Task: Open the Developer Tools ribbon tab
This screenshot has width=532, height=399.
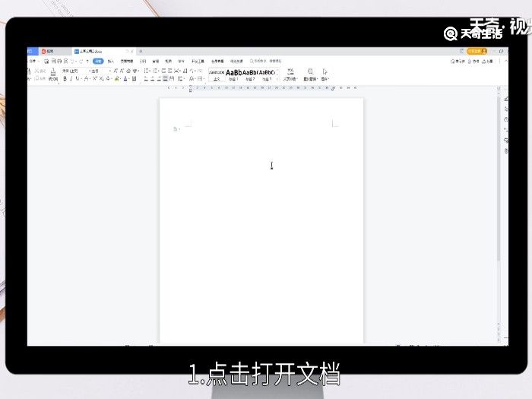Action: (198, 61)
